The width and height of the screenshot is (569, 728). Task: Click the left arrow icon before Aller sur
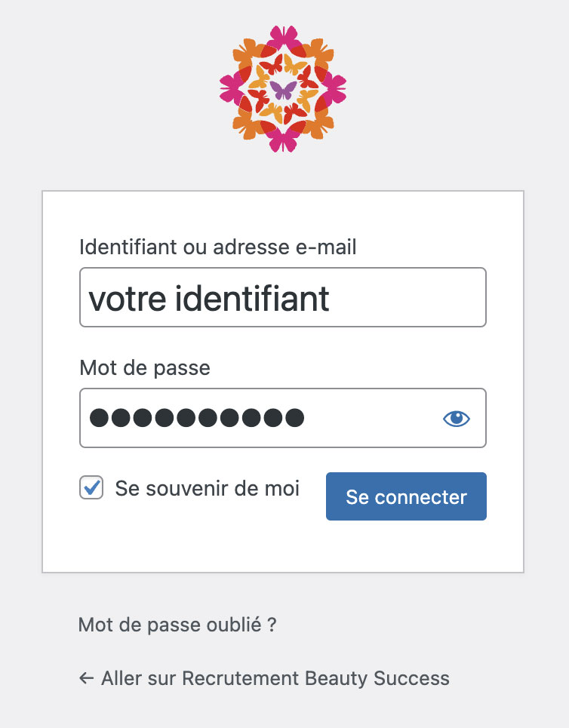[86, 678]
